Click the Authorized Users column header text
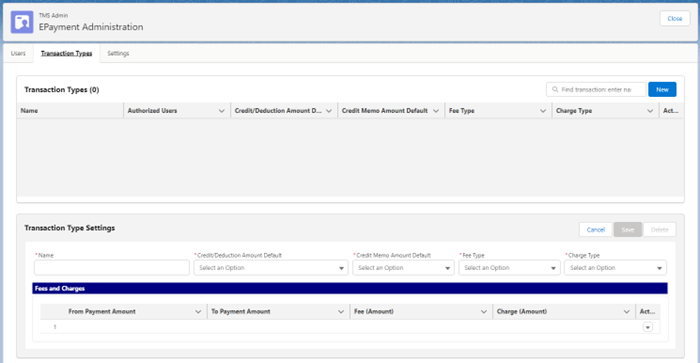Image resolution: width=700 pixels, height=363 pixels. point(152,111)
